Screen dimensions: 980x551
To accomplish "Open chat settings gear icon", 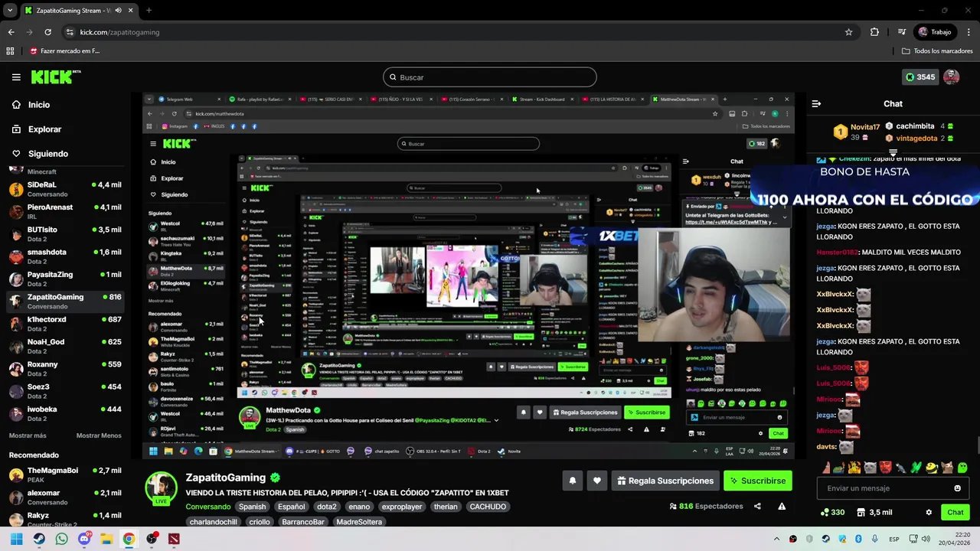I will (929, 512).
